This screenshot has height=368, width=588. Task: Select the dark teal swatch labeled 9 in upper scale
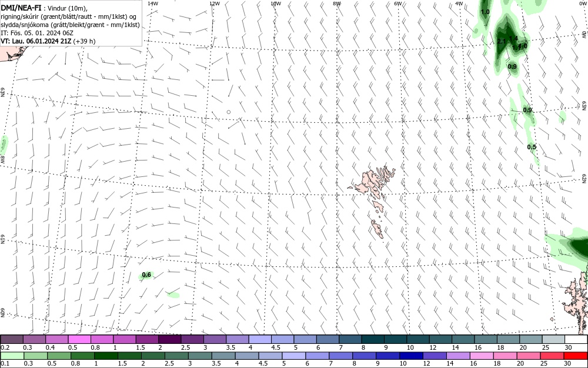point(396,340)
